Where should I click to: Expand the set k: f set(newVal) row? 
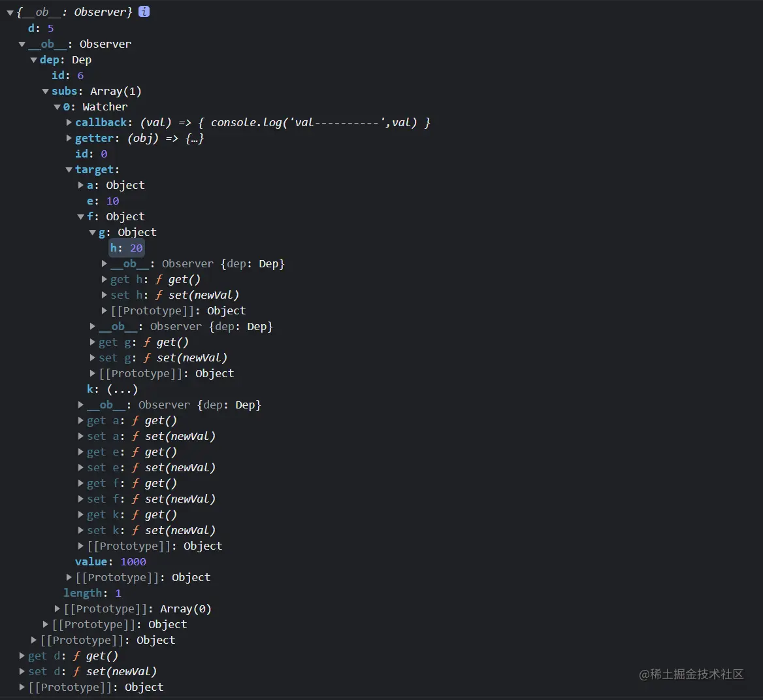tap(81, 531)
